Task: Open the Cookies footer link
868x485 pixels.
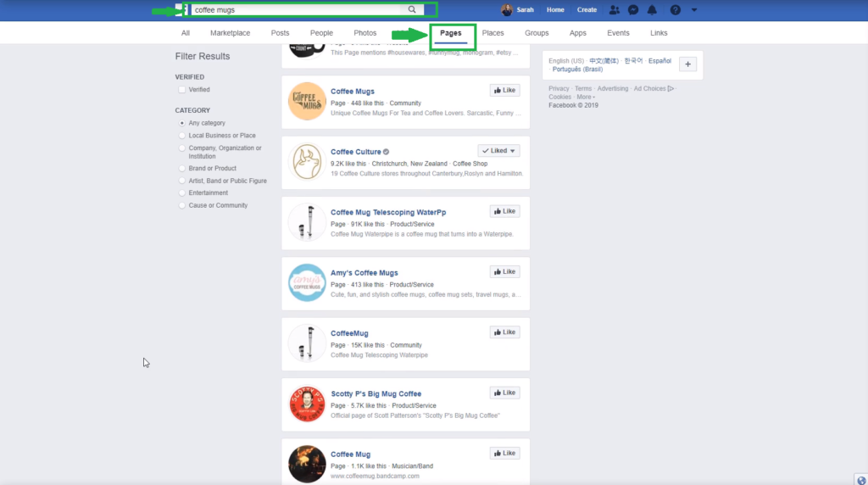Action: 559,97
